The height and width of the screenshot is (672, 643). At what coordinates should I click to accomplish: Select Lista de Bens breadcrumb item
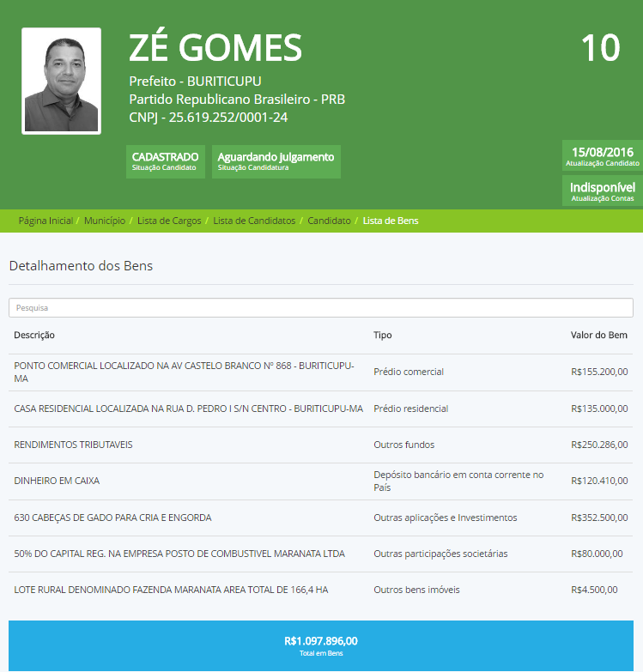coord(391,221)
